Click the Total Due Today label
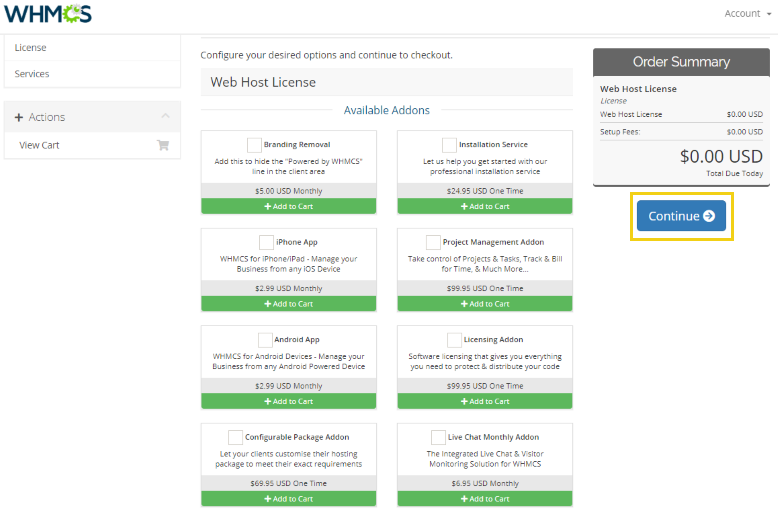 click(734, 173)
